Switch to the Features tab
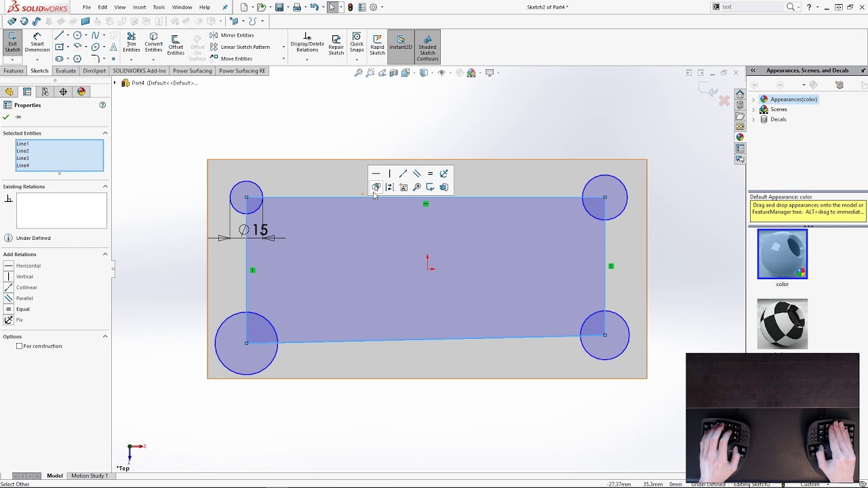868x488 pixels. 14,70
